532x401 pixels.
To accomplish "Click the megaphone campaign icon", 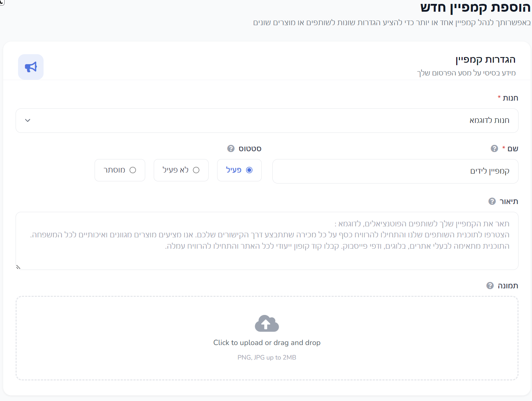I will [x=31, y=67].
